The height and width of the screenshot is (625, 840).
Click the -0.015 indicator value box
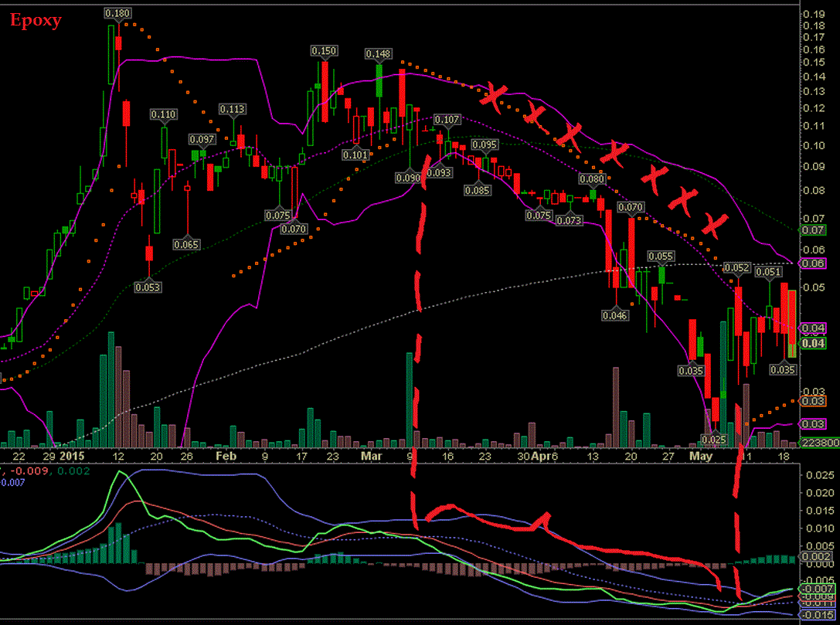(x=817, y=615)
